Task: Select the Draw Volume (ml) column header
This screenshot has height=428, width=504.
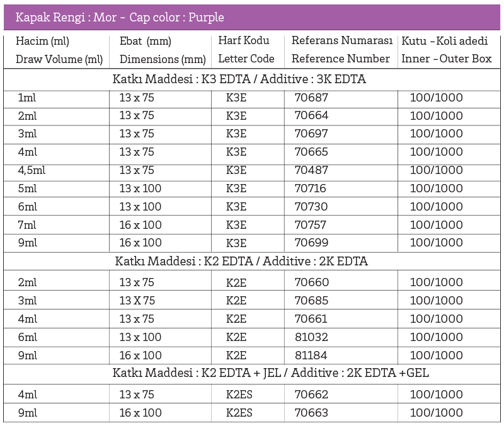Action: [x=60, y=59]
